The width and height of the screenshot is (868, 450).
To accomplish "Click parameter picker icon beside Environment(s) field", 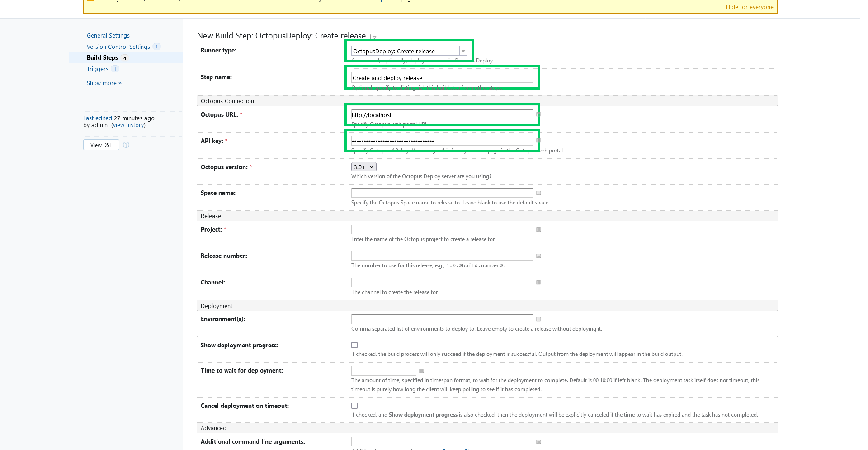I will [538, 319].
